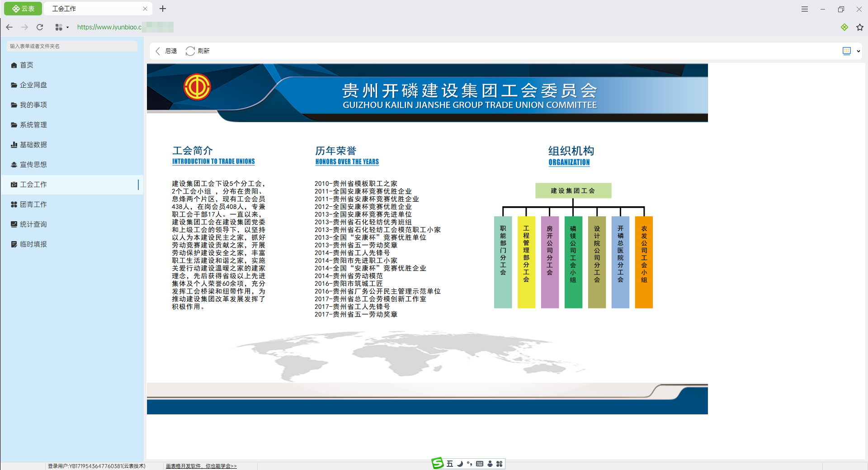Expand the 企业网盘 folder
This screenshot has height=470, width=868.
[33, 85]
